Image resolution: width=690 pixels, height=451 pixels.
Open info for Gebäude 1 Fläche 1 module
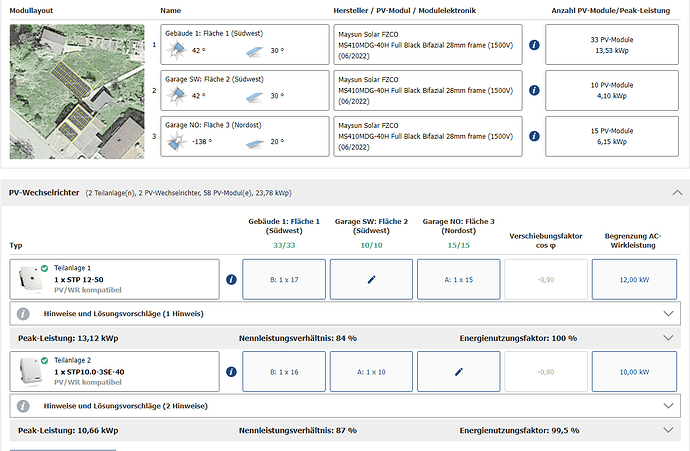[534, 45]
